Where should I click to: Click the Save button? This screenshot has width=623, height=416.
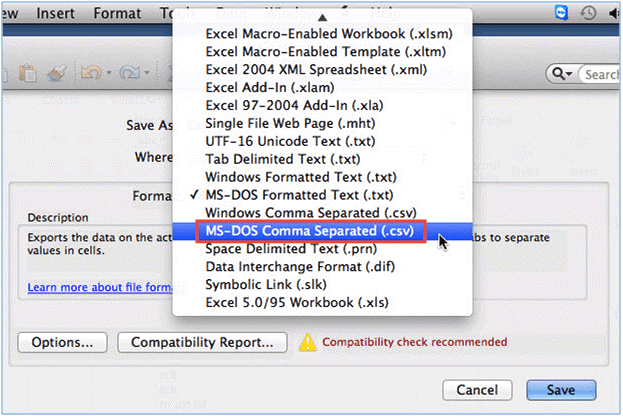(562, 389)
